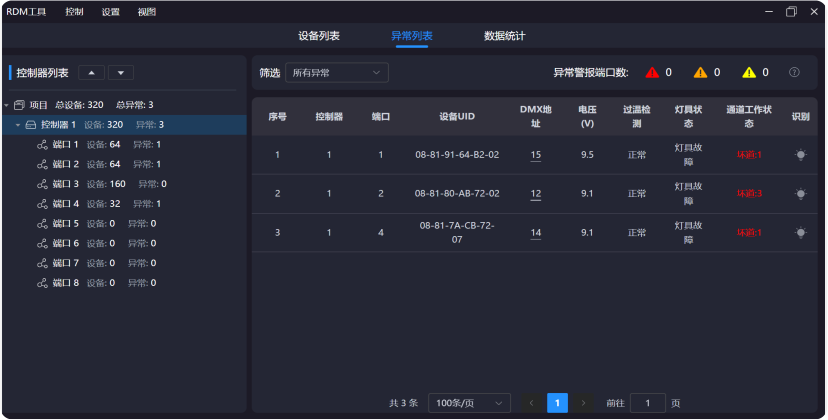Click the orange alarm triangle icon

(x=700, y=73)
